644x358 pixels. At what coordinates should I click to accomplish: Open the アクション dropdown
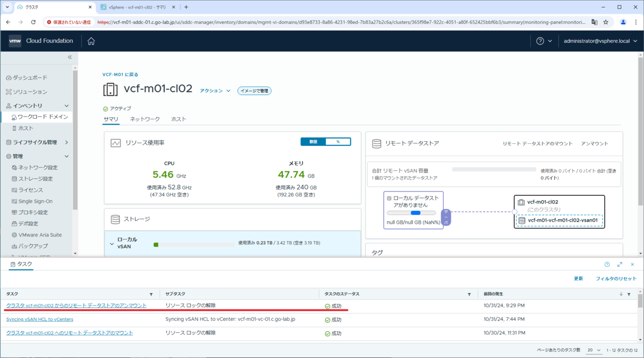click(x=215, y=91)
